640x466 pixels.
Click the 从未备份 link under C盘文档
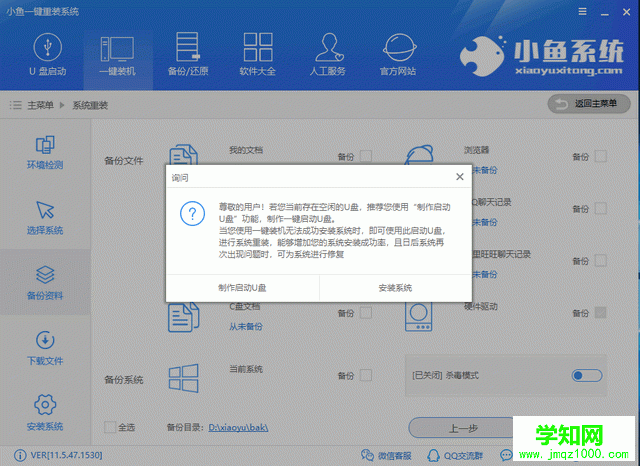click(x=246, y=326)
